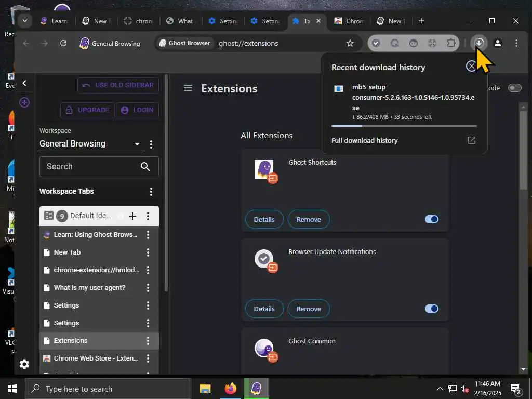This screenshot has height=399, width=532.
Task: Reload the current page
Action: tap(63, 43)
